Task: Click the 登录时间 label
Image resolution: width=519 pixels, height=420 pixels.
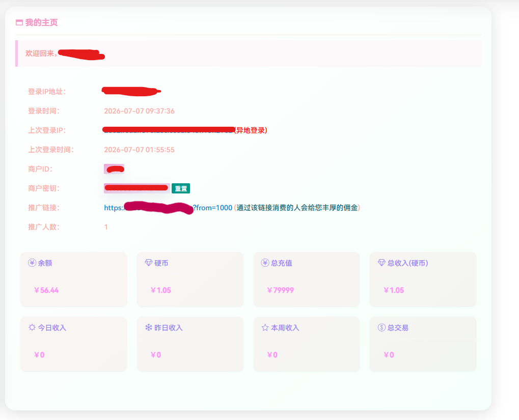Action: pos(43,111)
